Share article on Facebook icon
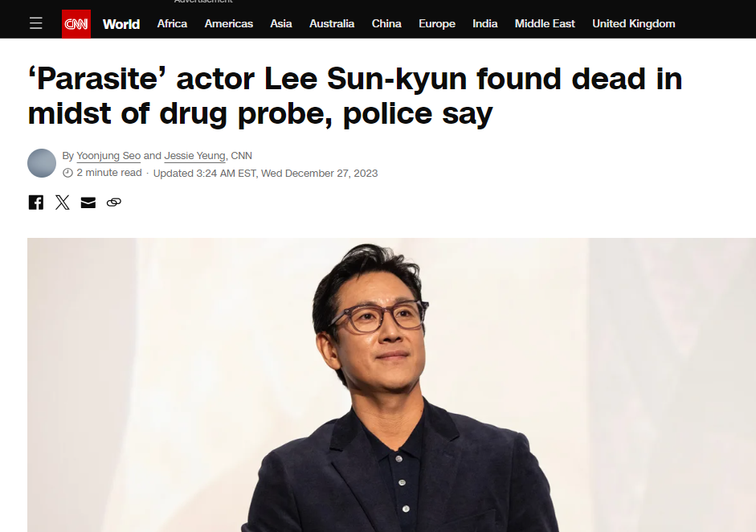756x532 pixels. point(35,202)
